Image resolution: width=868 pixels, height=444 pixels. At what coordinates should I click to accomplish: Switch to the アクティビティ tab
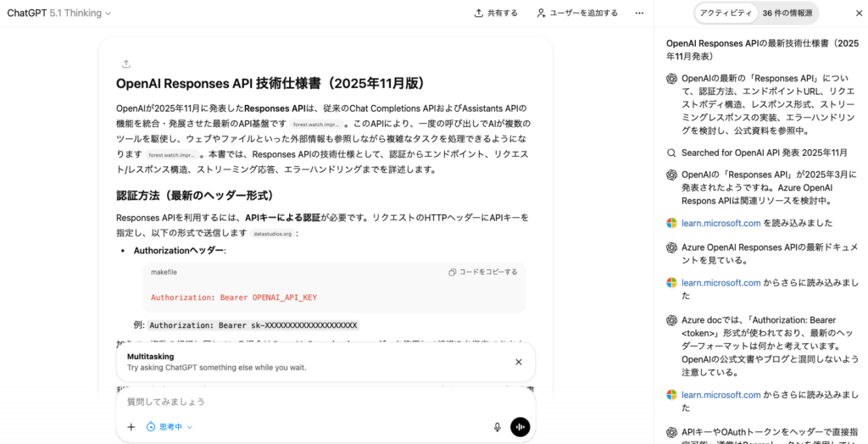pyautogui.click(x=725, y=13)
